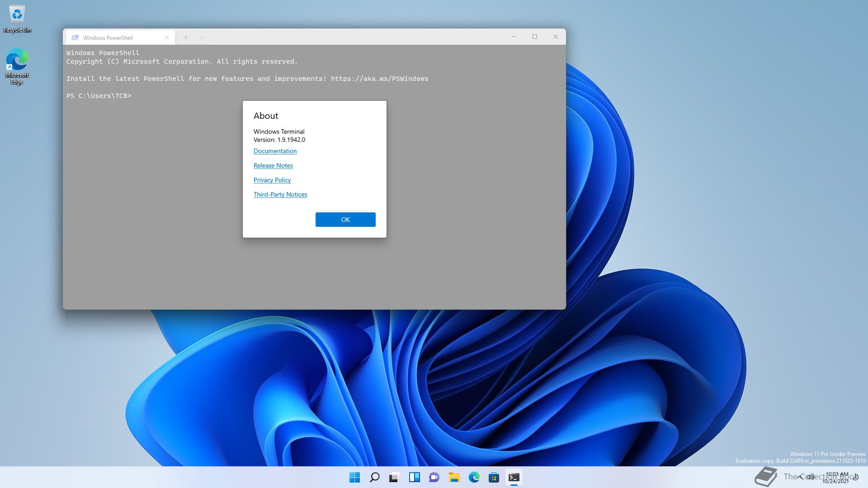The width and height of the screenshot is (868, 488).
Task: Click the About dialog heading
Action: click(266, 116)
